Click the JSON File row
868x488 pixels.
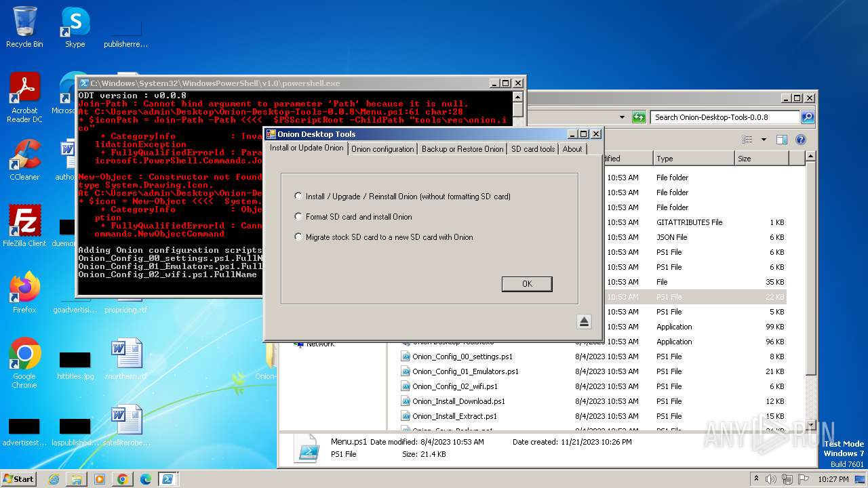694,237
